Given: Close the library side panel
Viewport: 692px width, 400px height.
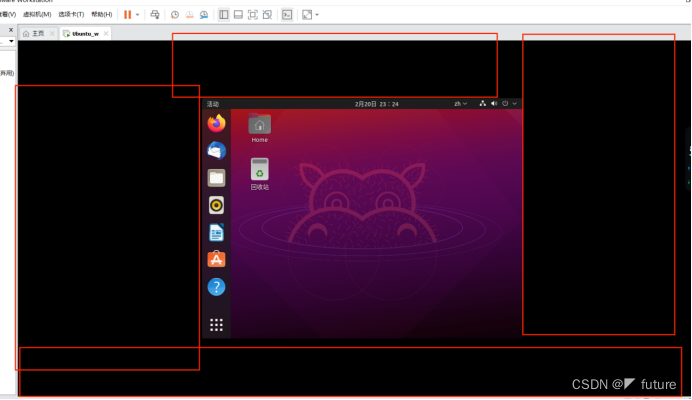Looking at the screenshot, I should point(11,30).
